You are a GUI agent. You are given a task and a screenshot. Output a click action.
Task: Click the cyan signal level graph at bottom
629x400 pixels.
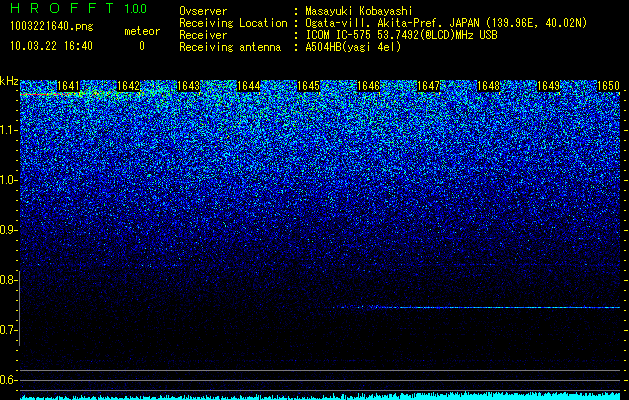coord(320,396)
